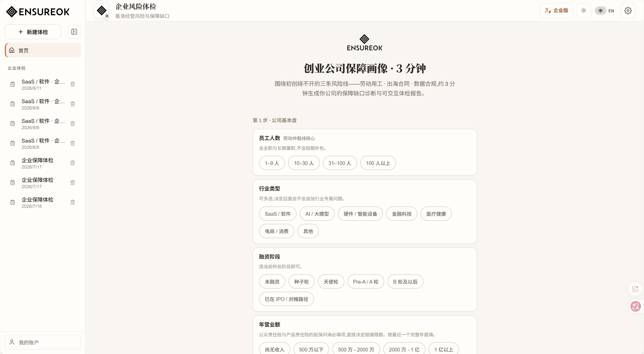Toggle SaaS / 软件 industry chip
Image resolution: width=644 pixels, height=354 pixels.
pos(278,214)
